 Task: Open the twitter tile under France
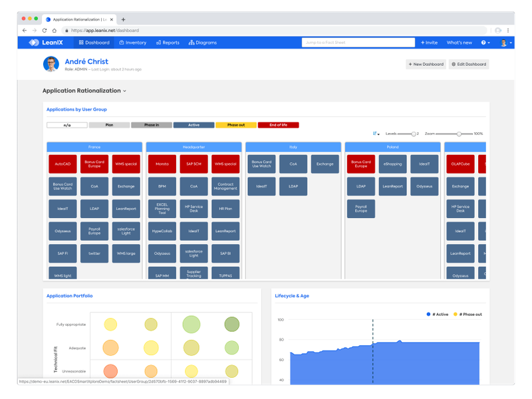coord(94,253)
